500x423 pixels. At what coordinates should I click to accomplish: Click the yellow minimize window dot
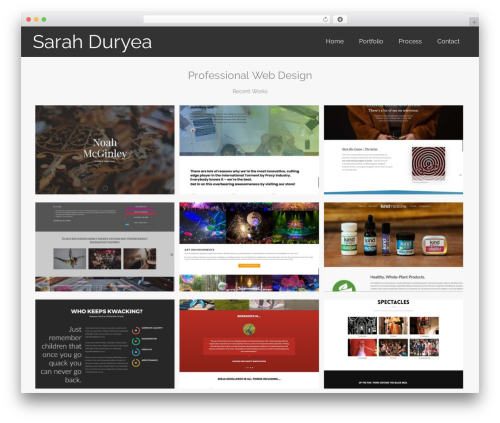[36, 19]
